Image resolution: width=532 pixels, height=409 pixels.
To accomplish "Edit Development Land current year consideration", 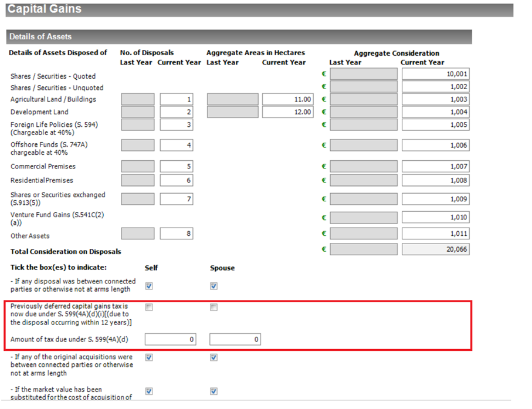I will 436,112.
